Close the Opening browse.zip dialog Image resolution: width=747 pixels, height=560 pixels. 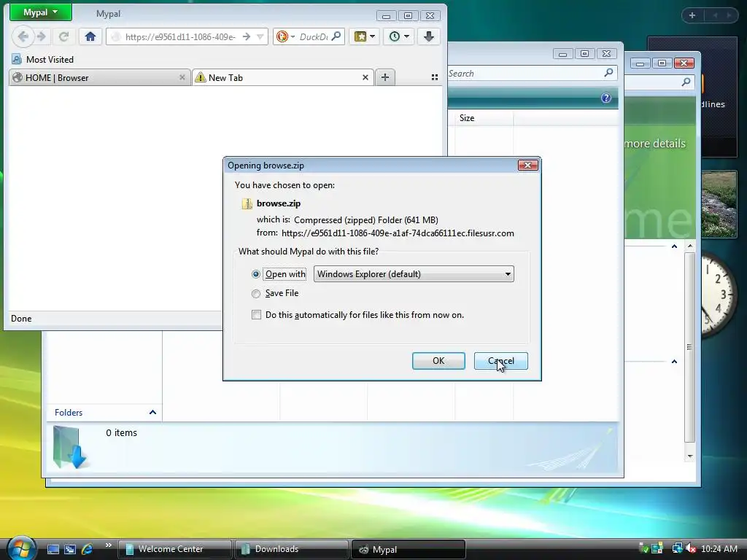(x=527, y=166)
